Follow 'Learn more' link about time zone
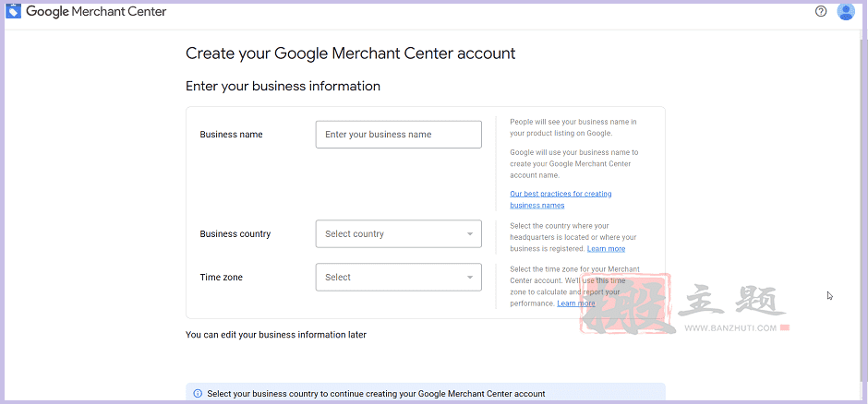 576,303
